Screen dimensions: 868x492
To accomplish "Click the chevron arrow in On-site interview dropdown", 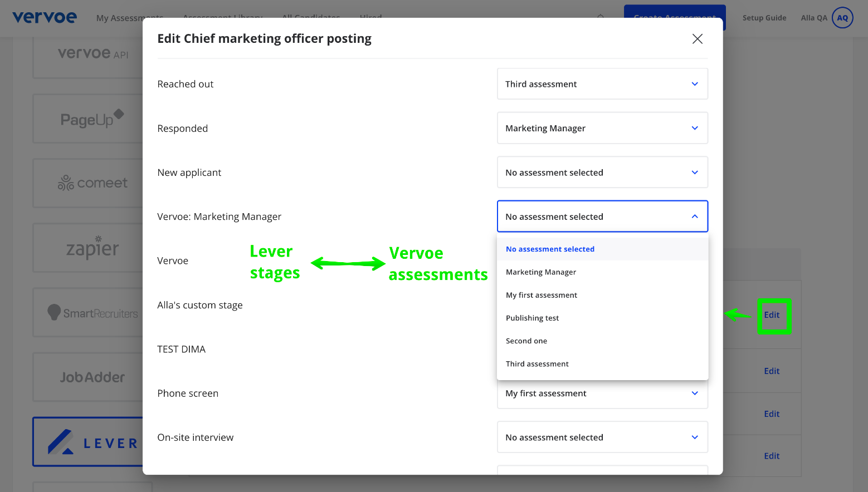I will coord(695,437).
